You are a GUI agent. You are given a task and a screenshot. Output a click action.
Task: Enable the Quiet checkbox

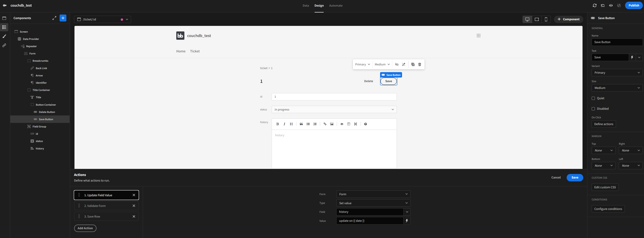tap(593, 98)
